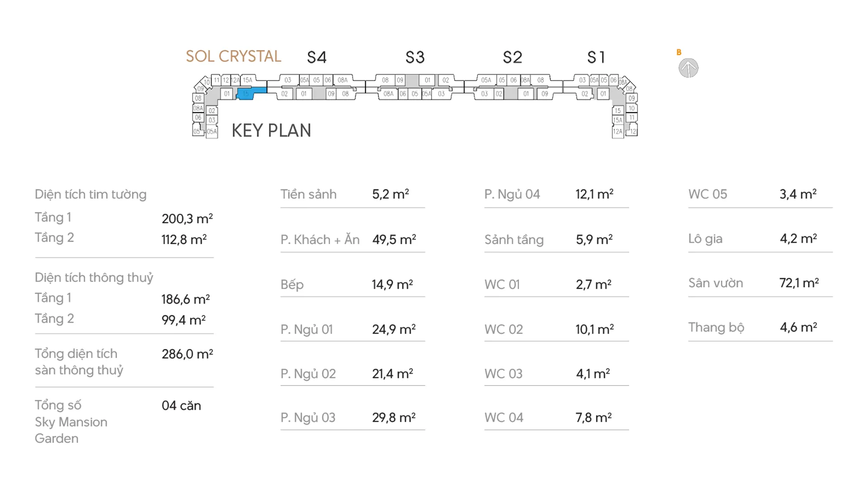The height and width of the screenshot is (488, 868).
Task: Click the 286,0 m² total area value
Action: point(187,354)
